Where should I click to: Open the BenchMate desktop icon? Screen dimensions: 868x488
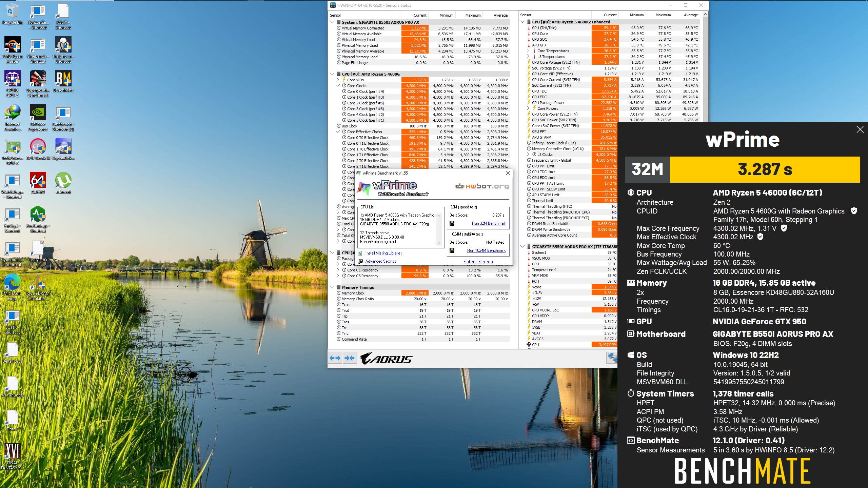coord(63,81)
